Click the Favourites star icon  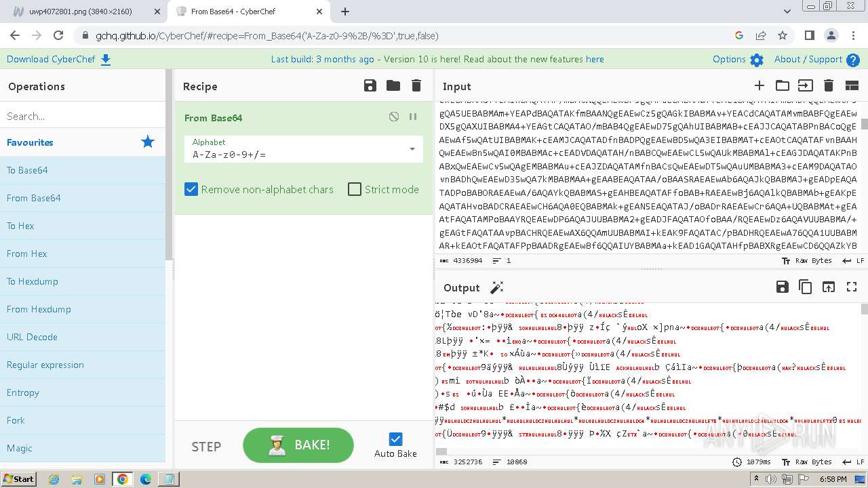click(x=148, y=142)
